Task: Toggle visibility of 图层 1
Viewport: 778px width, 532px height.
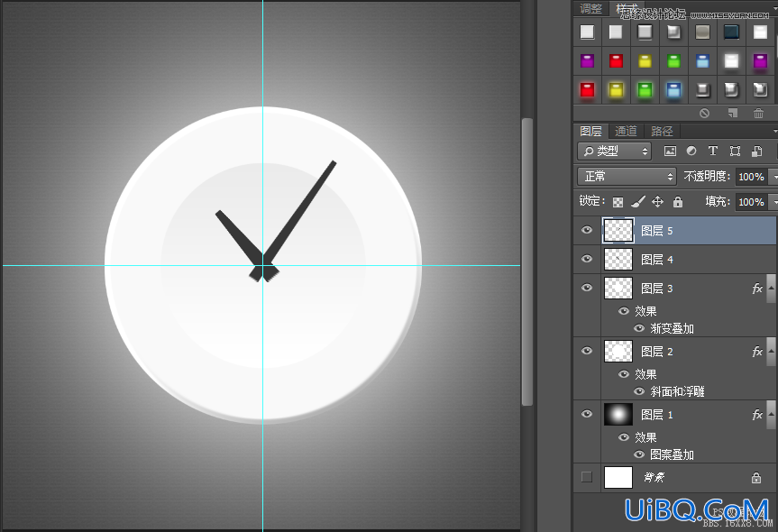Action: pyautogui.click(x=587, y=413)
